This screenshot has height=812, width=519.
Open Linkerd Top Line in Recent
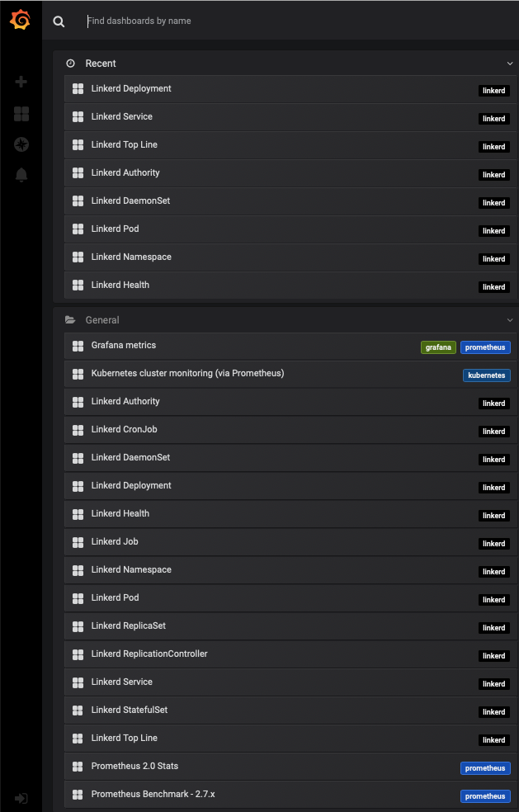(290, 144)
